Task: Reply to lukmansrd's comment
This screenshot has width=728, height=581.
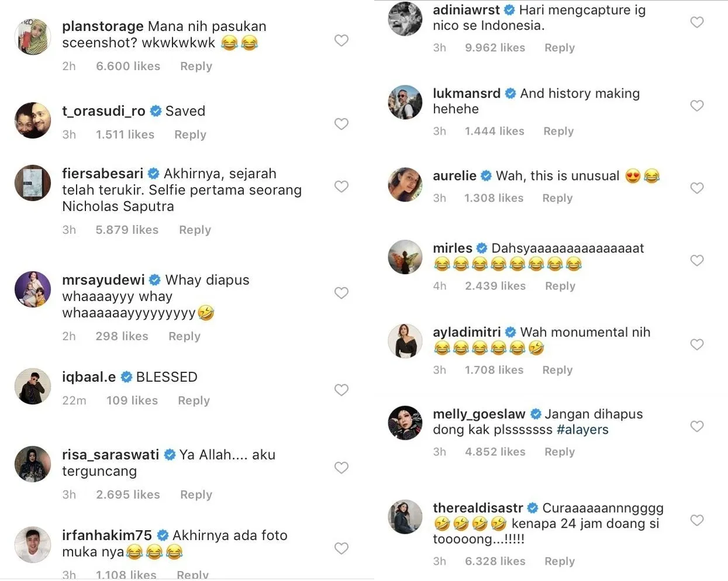Action: pyautogui.click(x=558, y=131)
